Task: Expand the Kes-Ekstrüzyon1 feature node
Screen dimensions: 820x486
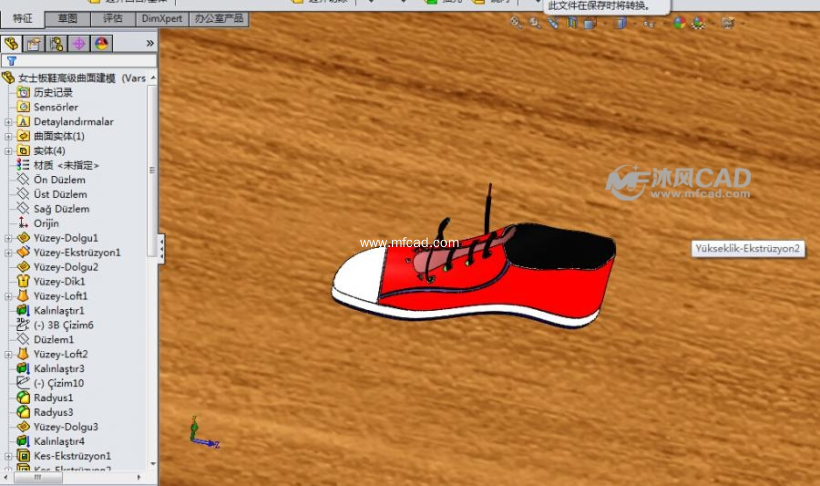Action: coord(8,456)
